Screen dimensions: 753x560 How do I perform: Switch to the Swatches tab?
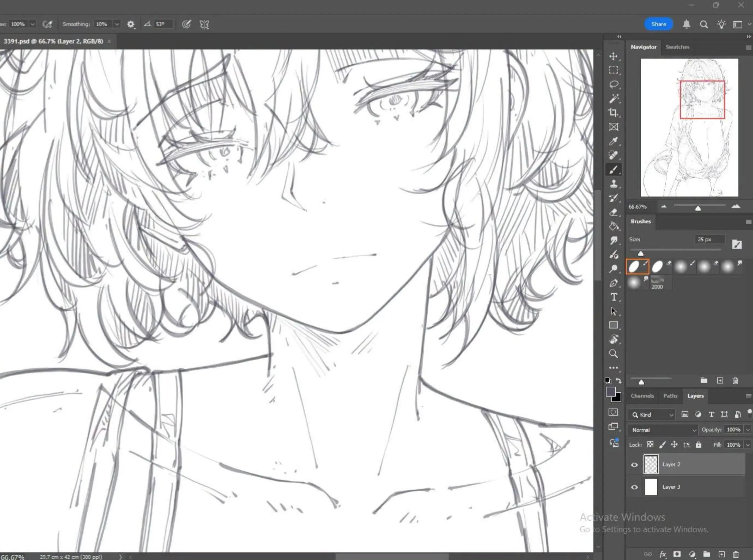(677, 47)
